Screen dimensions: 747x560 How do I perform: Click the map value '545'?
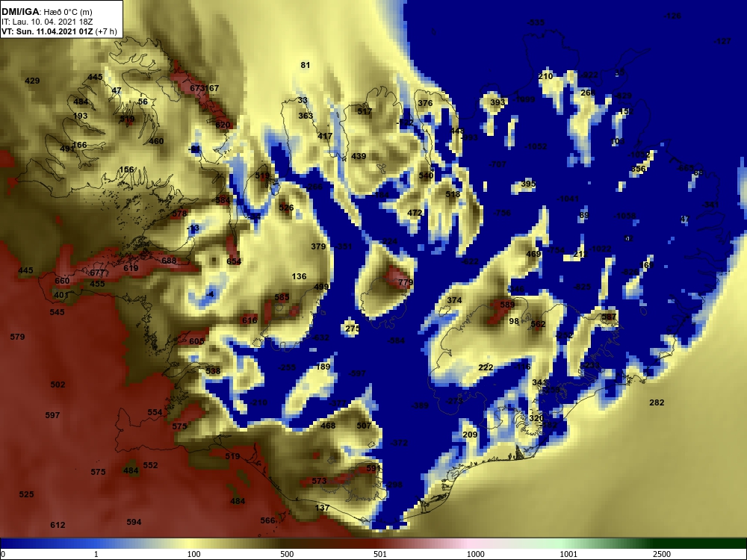point(58,312)
